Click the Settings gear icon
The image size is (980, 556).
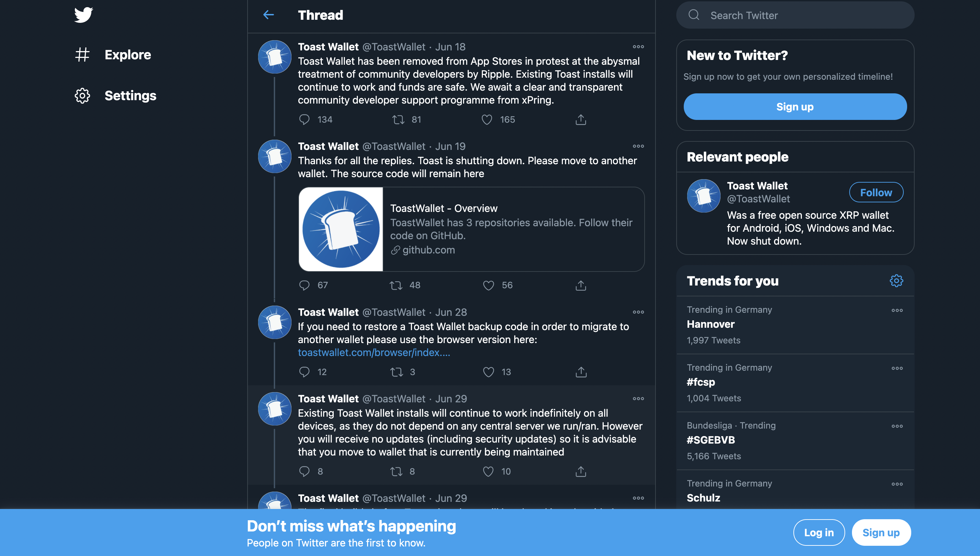coord(81,95)
